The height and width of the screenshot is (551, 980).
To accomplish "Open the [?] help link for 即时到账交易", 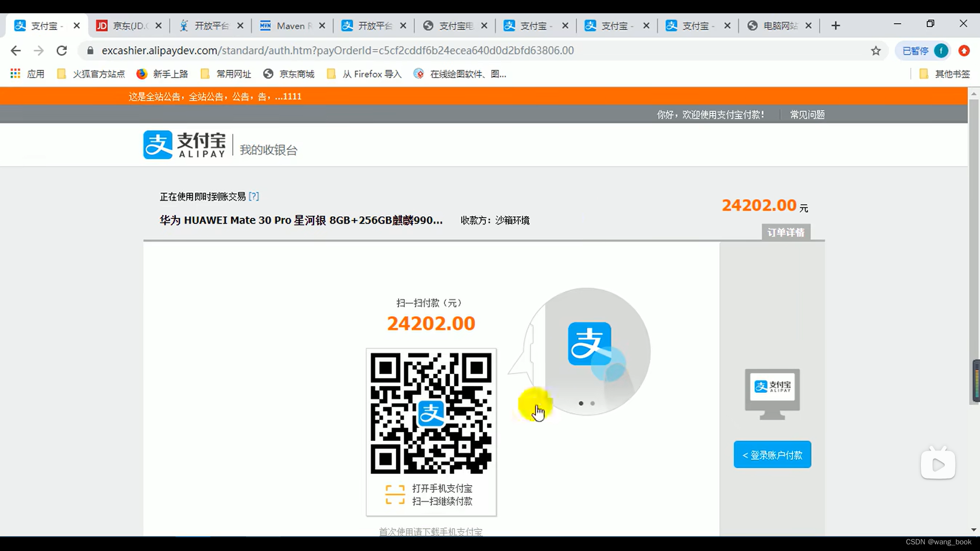I will point(254,196).
